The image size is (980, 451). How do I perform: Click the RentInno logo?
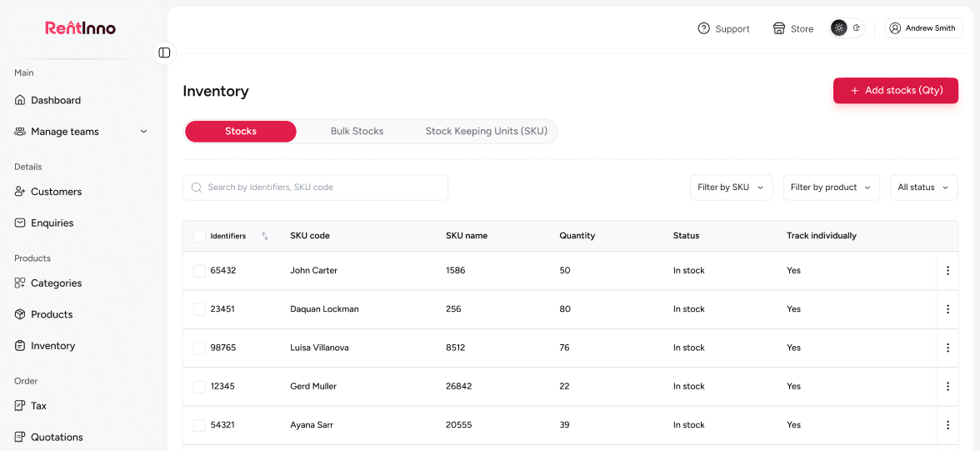point(81,28)
